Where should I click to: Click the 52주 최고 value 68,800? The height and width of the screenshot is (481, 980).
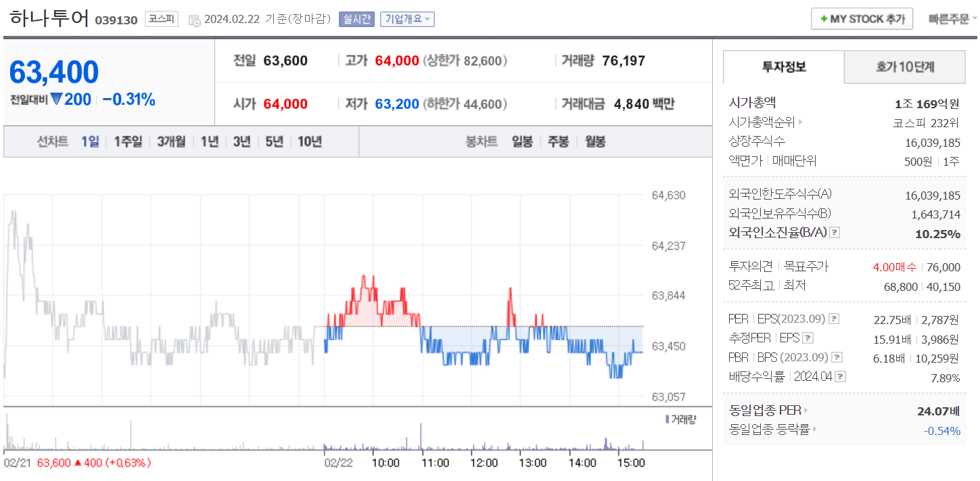[x=901, y=287]
